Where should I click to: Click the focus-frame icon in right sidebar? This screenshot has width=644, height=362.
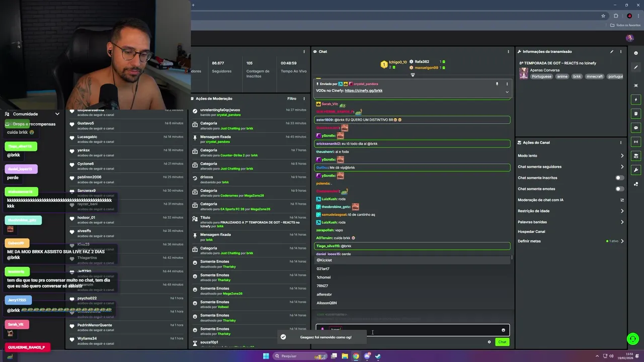coord(636,85)
